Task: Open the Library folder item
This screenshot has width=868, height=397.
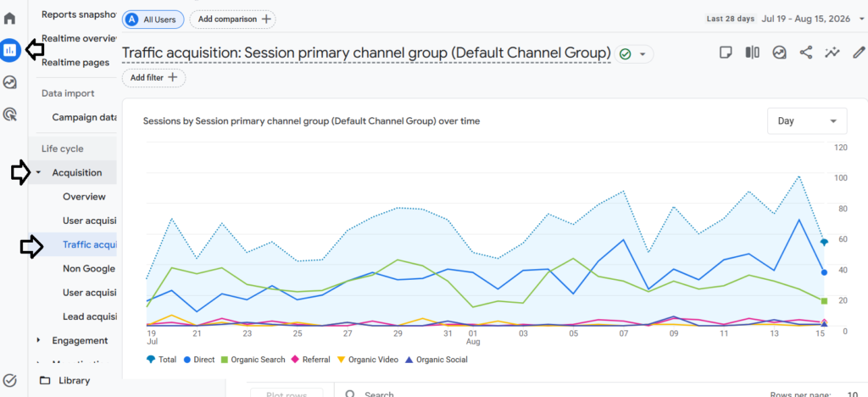Action: tap(64, 380)
